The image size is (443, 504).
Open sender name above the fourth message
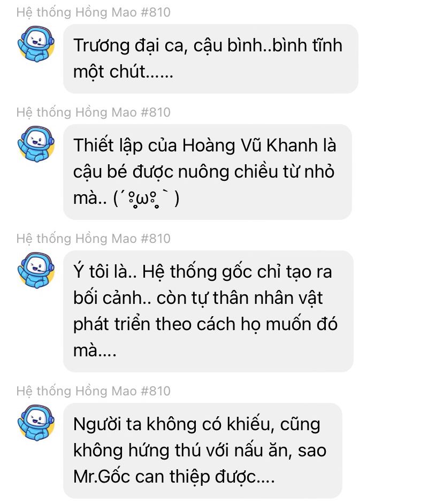93,391
